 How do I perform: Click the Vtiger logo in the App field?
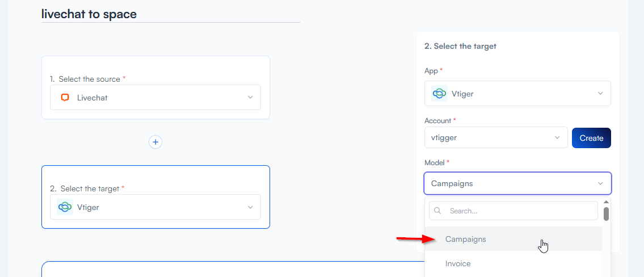pyautogui.click(x=439, y=94)
